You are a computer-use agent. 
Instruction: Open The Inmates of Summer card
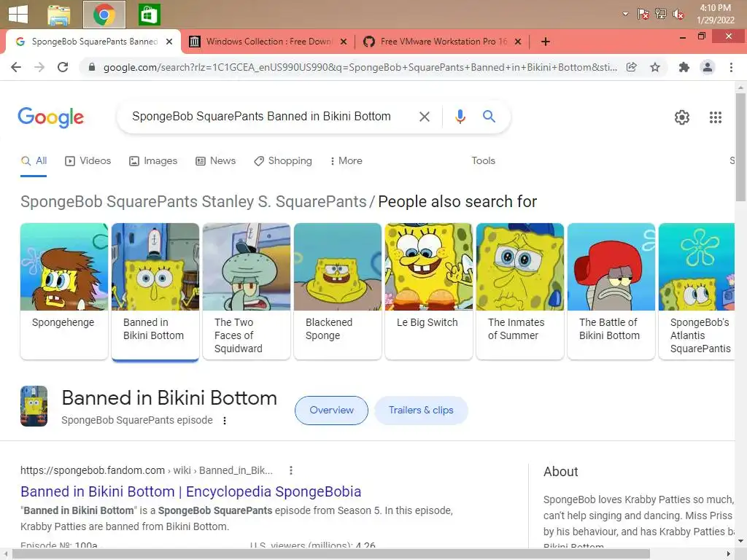[x=519, y=291]
